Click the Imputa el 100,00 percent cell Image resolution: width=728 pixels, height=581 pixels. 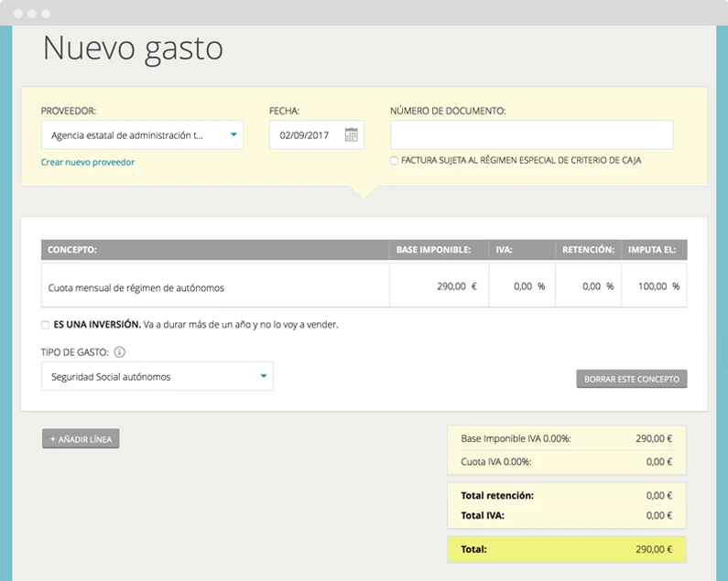(654, 285)
